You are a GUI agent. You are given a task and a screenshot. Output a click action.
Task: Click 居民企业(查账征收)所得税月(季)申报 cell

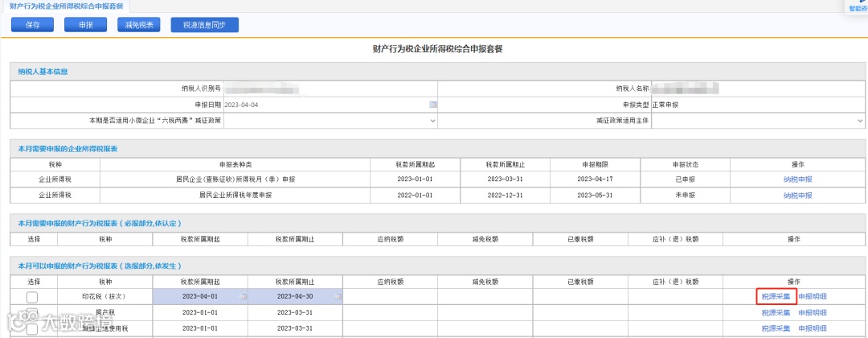[235, 179]
